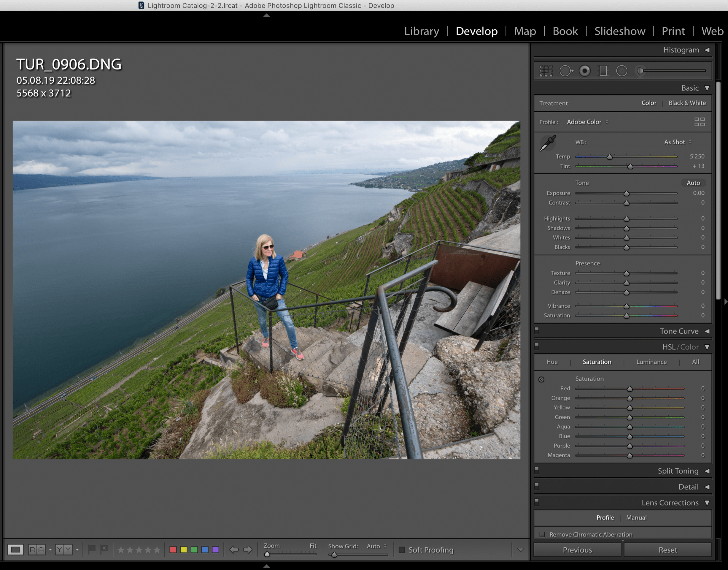Collapse the Lens Corrections panel

[x=707, y=503]
